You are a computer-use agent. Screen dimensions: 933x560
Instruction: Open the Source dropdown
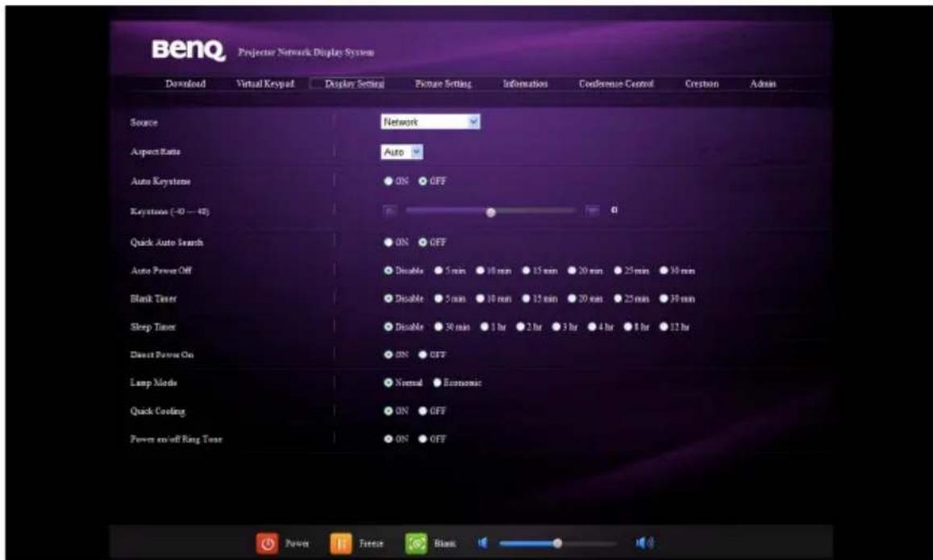pos(430,122)
